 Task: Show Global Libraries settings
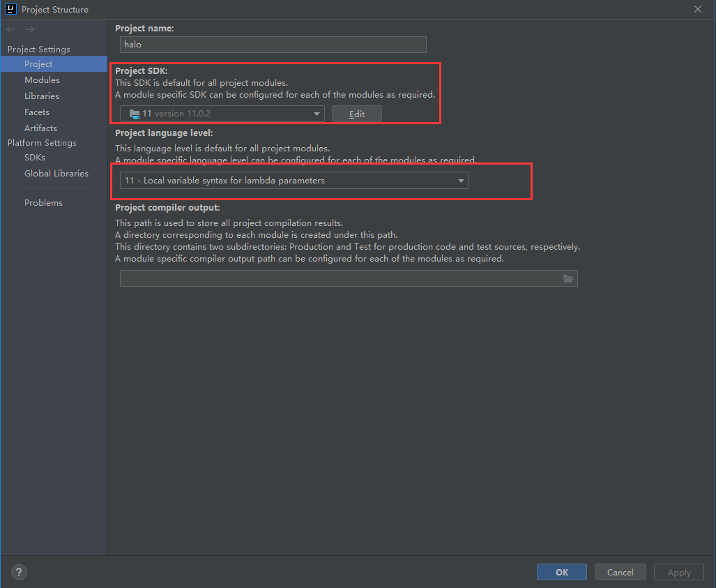56,174
